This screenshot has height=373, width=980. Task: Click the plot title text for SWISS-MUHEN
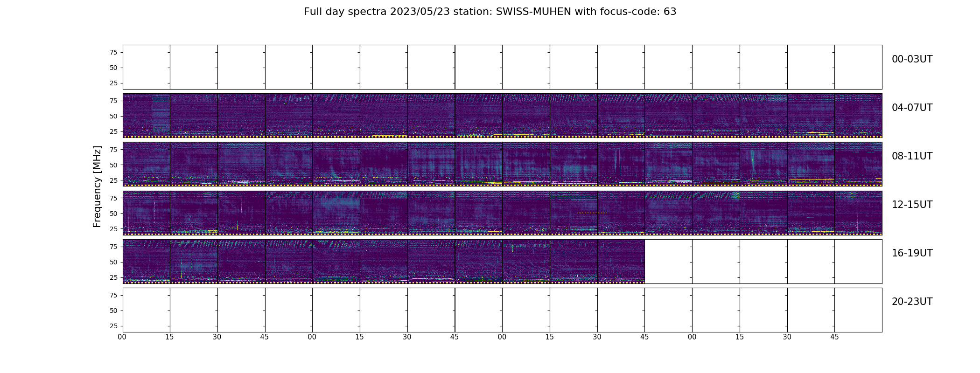490,12
